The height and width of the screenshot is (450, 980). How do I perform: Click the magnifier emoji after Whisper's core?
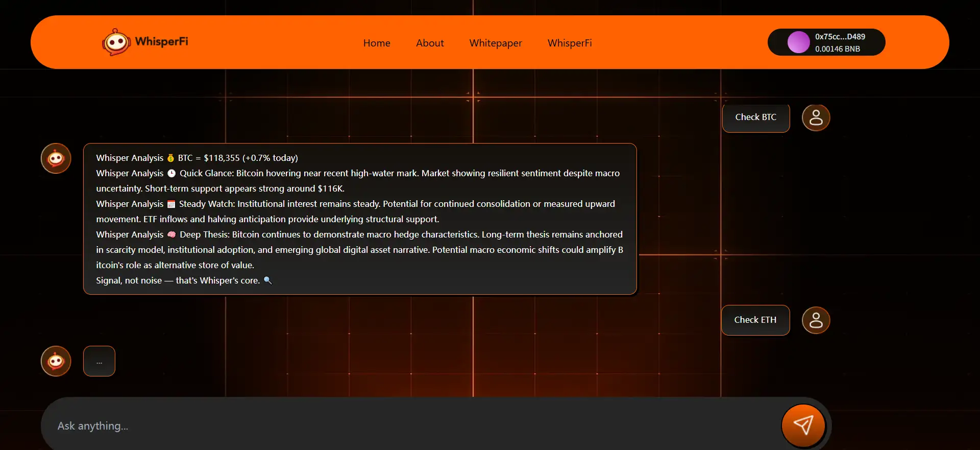pos(267,280)
